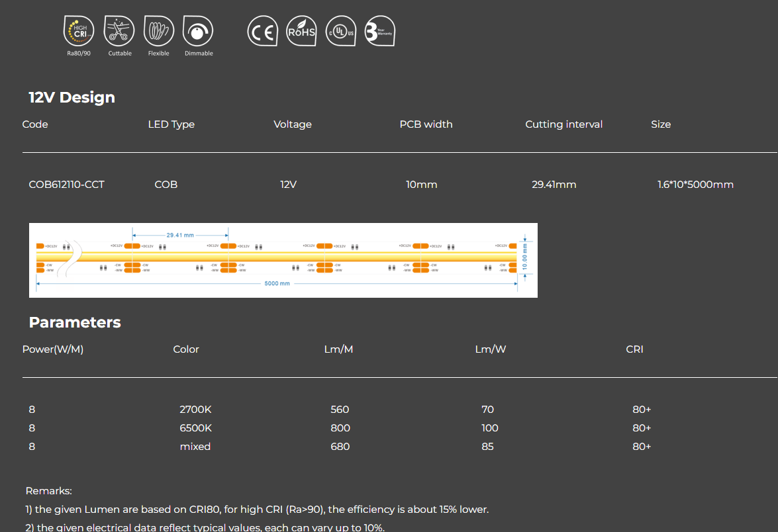778x532 pixels.
Task: Click the RoHS compliance icon
Action: click(301, 30)
